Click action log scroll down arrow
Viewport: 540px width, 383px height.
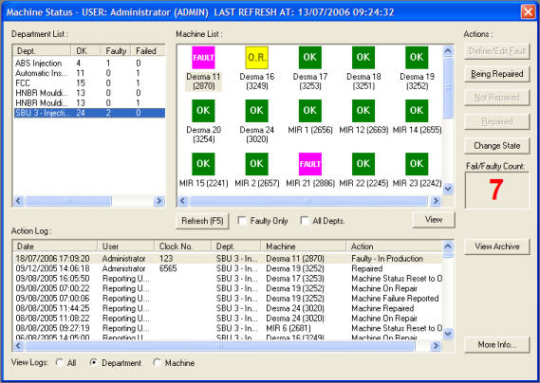click(x=448, y=334)
